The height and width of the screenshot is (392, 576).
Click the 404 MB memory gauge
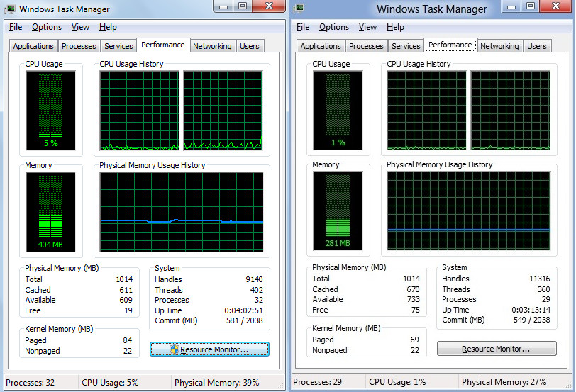click(50, 212)
